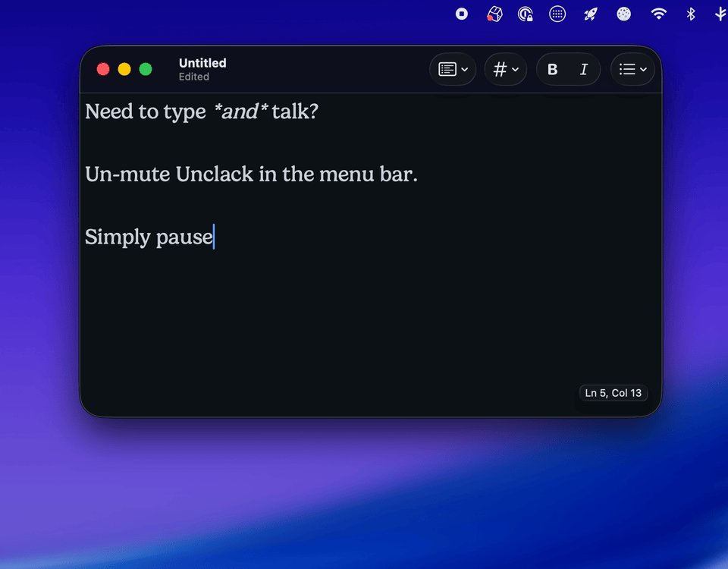The height and width of the screenshot is (569, 728).
Task: Open the list style dropdown
Action: click(x=632, y=70)
